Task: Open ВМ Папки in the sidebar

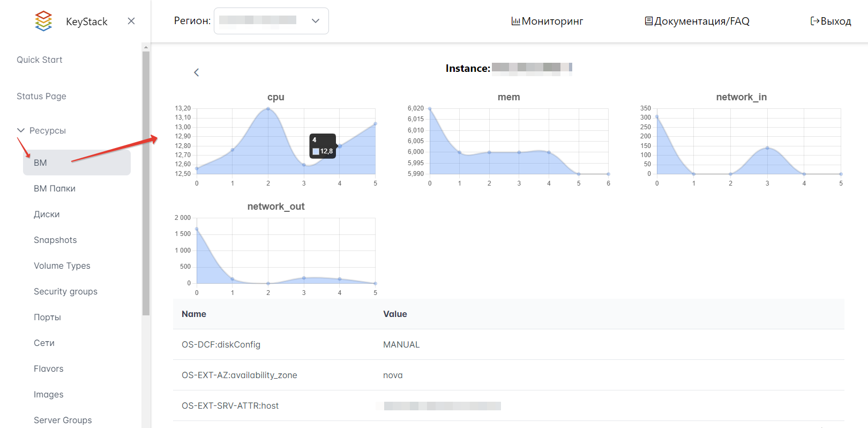Action: pyautogui.click(x=55, y=188)
